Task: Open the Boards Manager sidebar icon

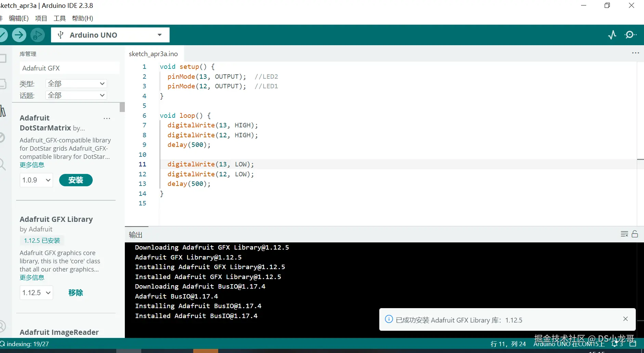Action: pyautogui.click(x=3, y=84)
